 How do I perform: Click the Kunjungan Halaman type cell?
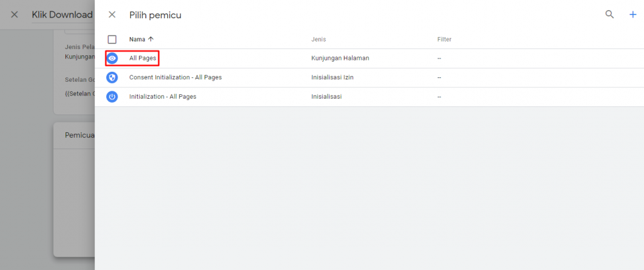[340, 59]
